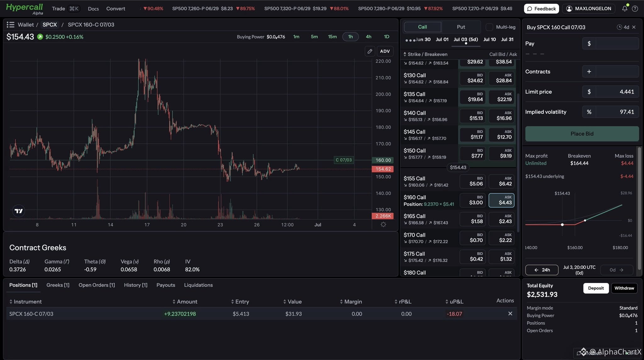Image resolution: width=644 pixels, height=360 pixels.
Task: Select the 4h chart timeframe
Action: click(369, 37)
